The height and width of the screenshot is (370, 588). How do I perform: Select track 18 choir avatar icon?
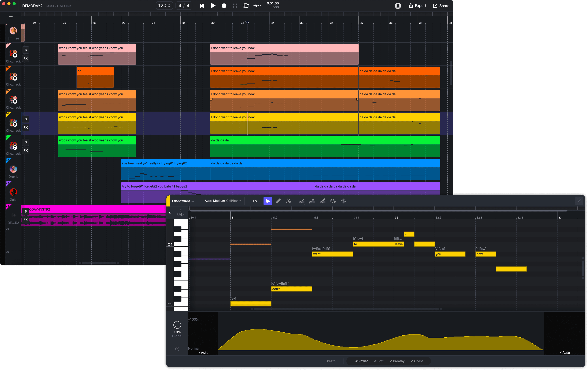click(x=13, y=77)
